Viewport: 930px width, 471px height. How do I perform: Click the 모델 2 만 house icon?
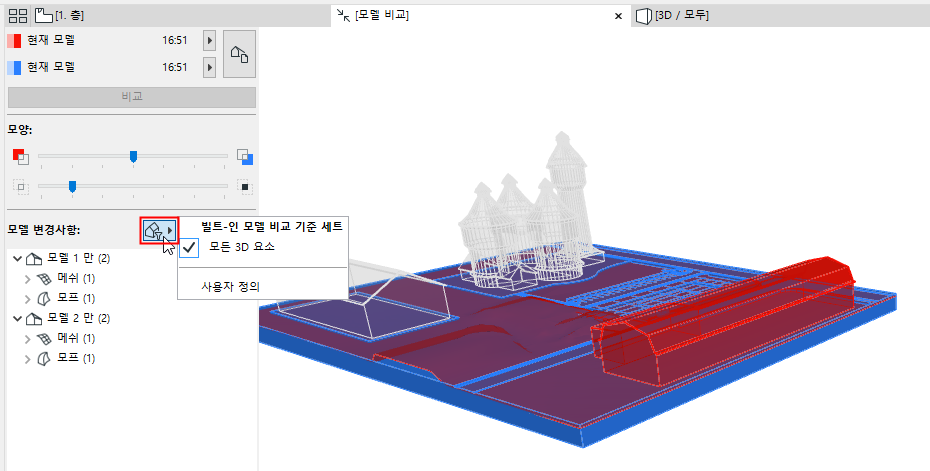click(34, 319)
